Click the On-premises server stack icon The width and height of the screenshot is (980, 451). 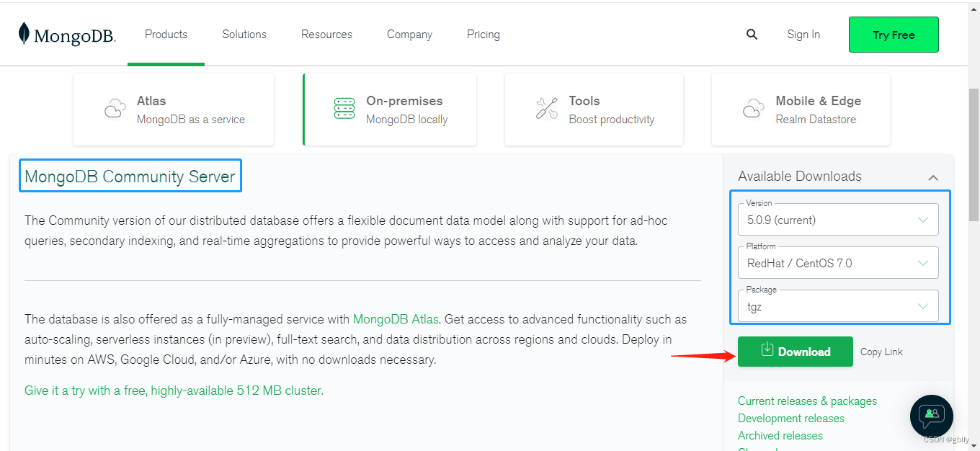(x=344, y=109)
